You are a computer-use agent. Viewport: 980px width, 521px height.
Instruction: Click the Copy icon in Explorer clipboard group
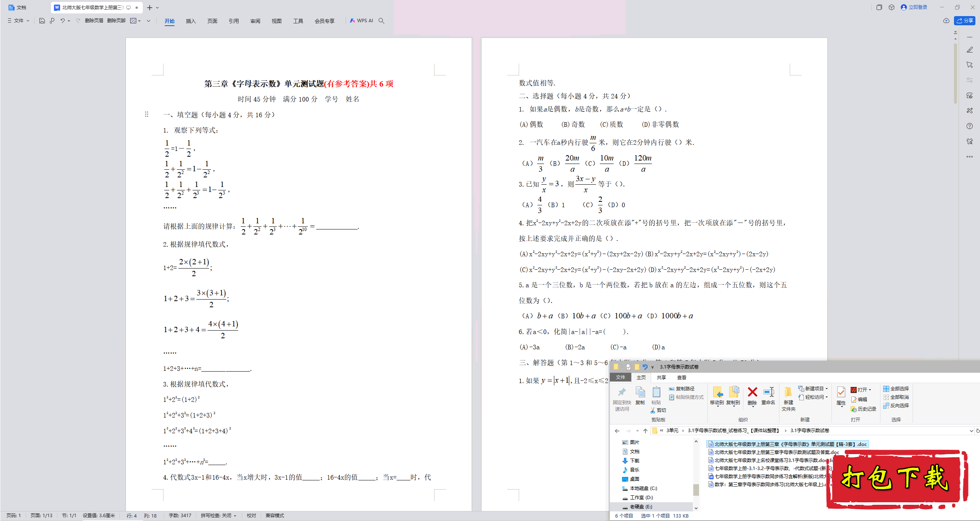(640, 396)
